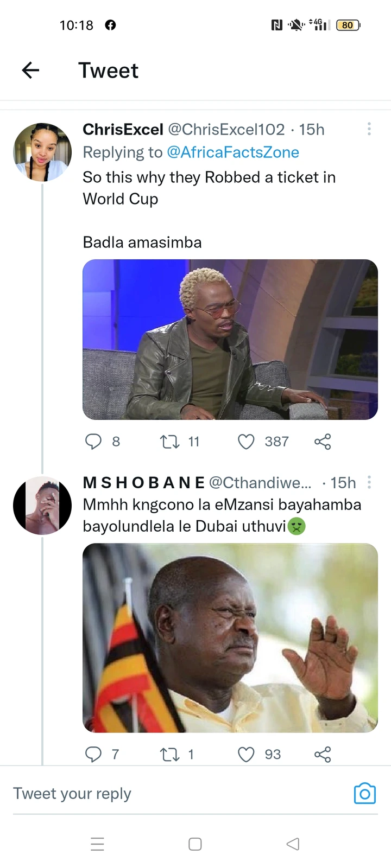Open the @AfricaFactsZone mention link
The image size is (391, 868).
coord(232,152)
